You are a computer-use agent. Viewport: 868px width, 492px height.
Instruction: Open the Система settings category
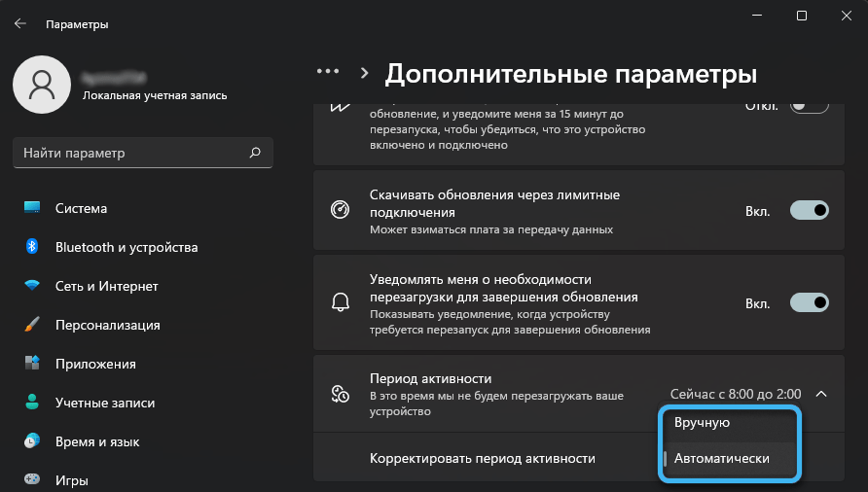click(81, 208)
